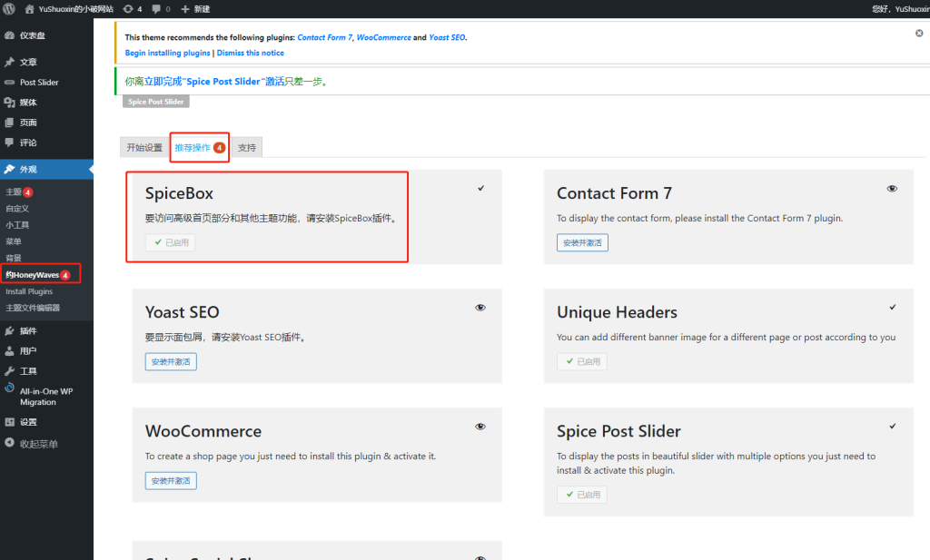Viewport: 930px width, 560px height.
Task: Collapse the sidebar menu (收起菜单)
Action: 39,444
